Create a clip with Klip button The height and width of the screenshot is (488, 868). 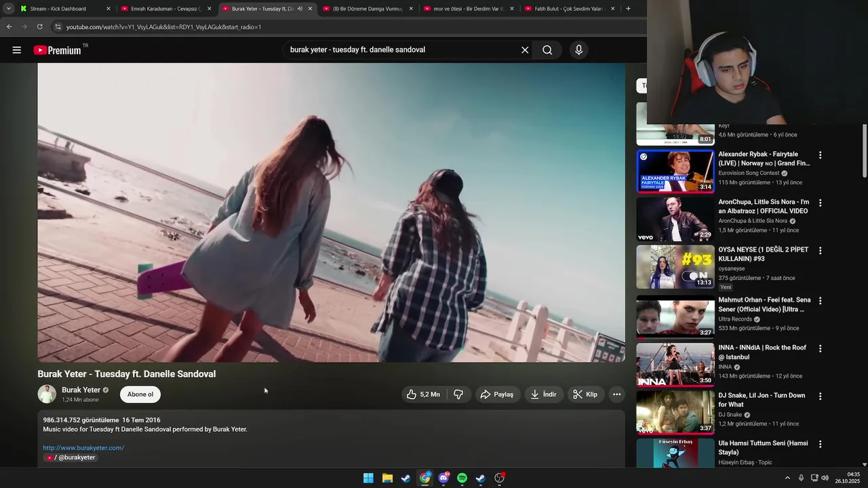(x=585, y=394)
